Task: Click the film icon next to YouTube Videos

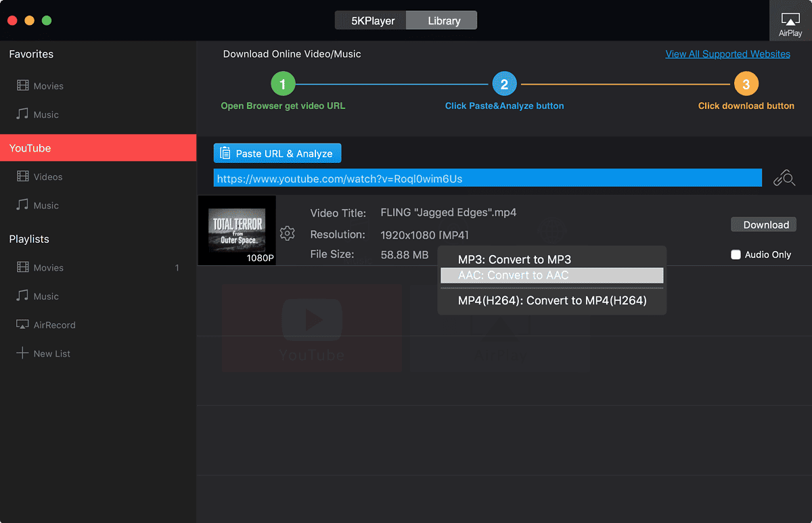Action: click(x=23, y=177)
